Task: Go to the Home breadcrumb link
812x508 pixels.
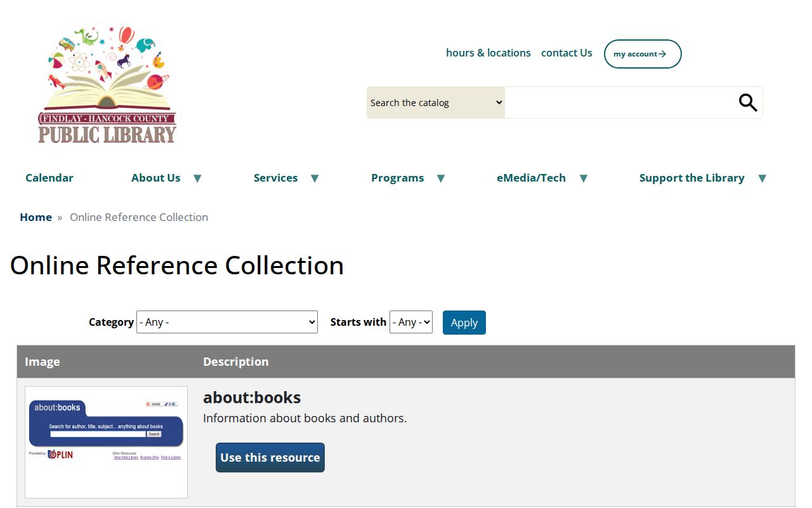Action: point(36,217)
